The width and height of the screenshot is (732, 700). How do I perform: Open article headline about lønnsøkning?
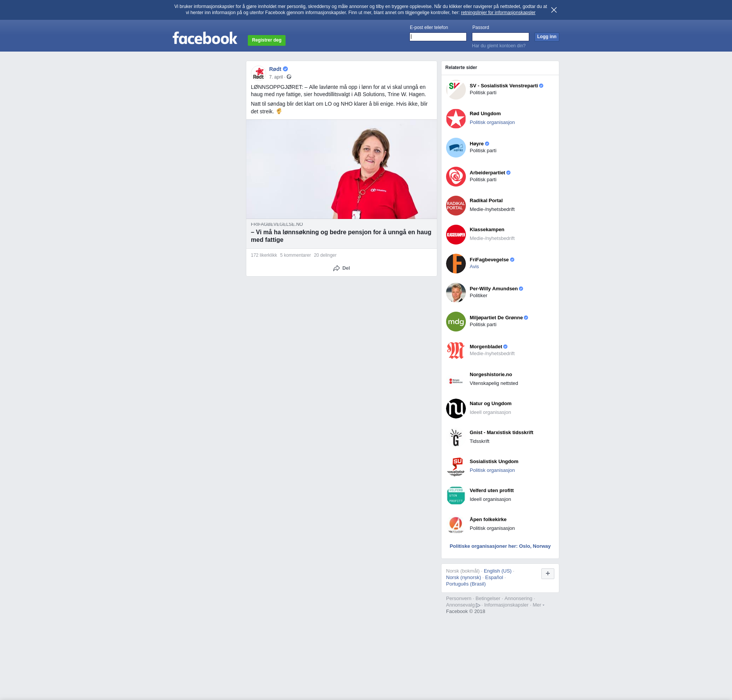click(341, 236)
